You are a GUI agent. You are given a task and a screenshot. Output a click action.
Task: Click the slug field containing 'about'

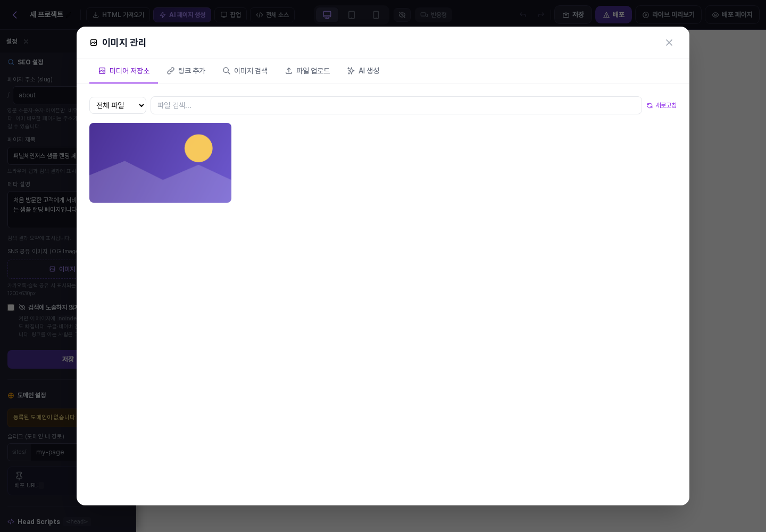[46, 95]
